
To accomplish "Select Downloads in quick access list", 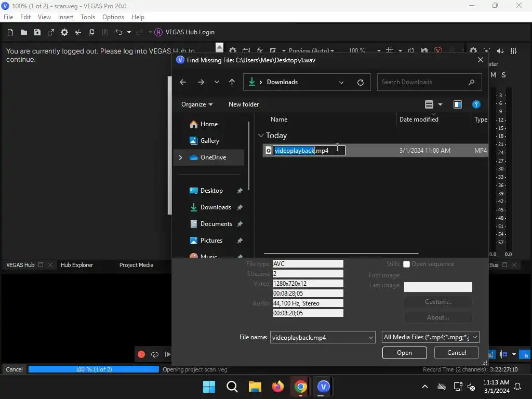I will [x=211, y=207].
